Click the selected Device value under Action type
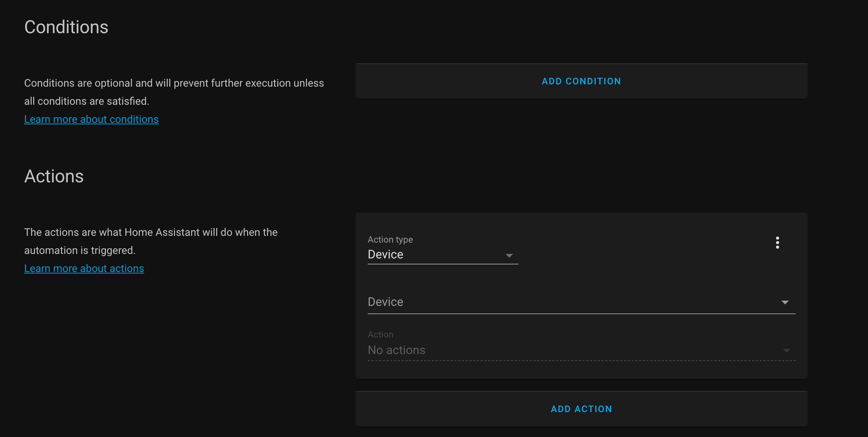 [385, 254]
